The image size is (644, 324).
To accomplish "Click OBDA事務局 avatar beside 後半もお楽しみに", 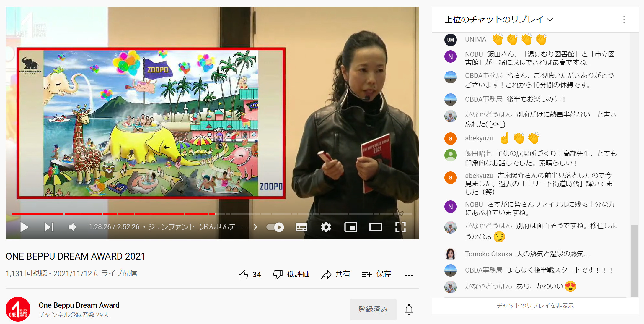I will [451, 100].
